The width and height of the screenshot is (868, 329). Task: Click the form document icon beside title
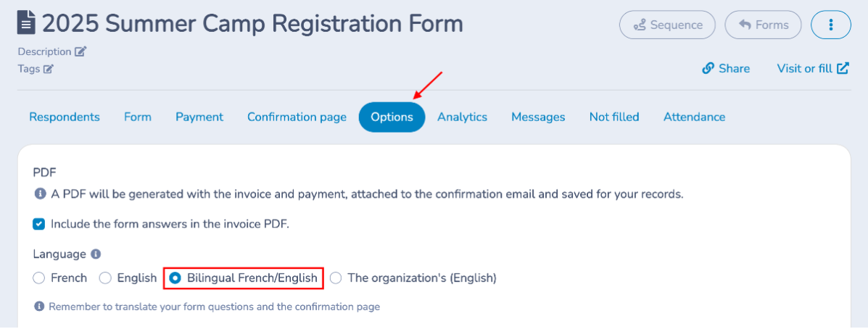[x=26, y=24]
